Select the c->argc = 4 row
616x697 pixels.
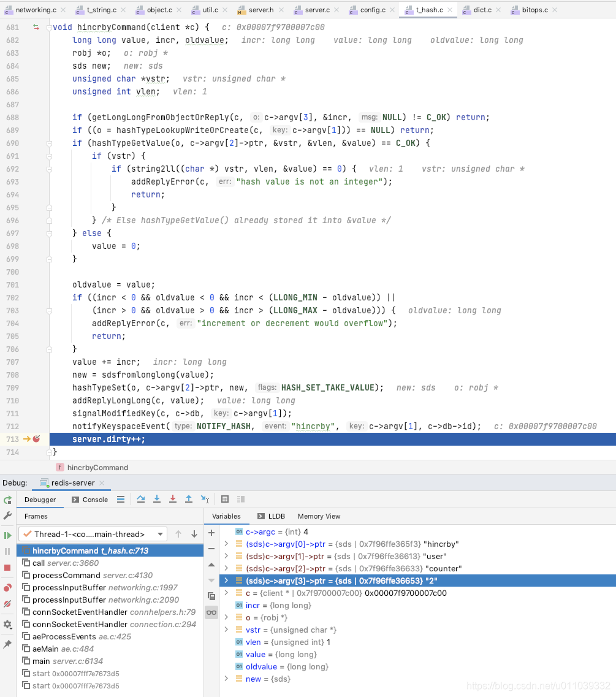[x=417, y=531]
